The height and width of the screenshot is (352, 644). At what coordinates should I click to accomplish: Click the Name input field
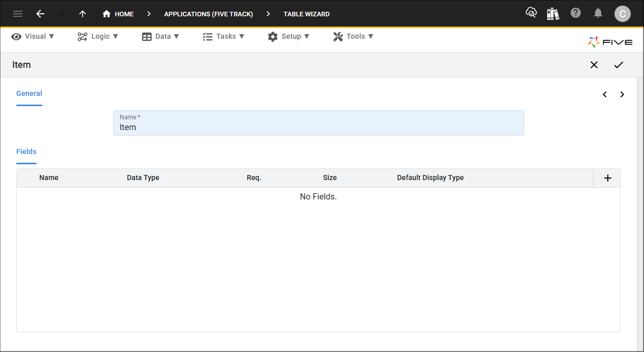tap(318, 127)
